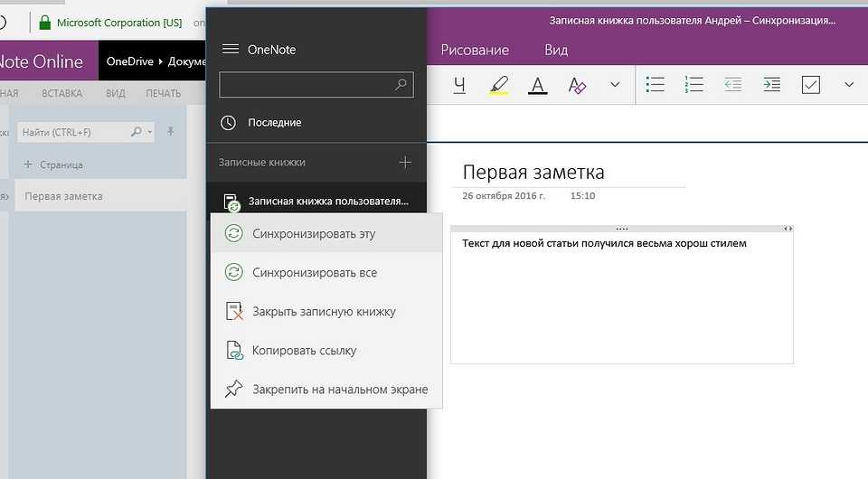Image resolution: width=868 pixels, height=479 pixels.
Task: Insert a numbered list
Action: pos(694,85)
